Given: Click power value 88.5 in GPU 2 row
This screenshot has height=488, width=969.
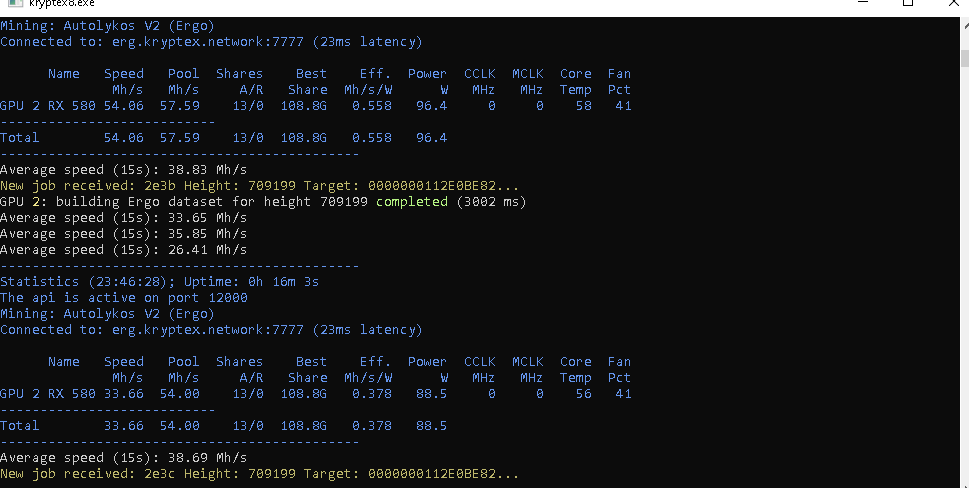Looking at the screenshot, I should (431, 393).
